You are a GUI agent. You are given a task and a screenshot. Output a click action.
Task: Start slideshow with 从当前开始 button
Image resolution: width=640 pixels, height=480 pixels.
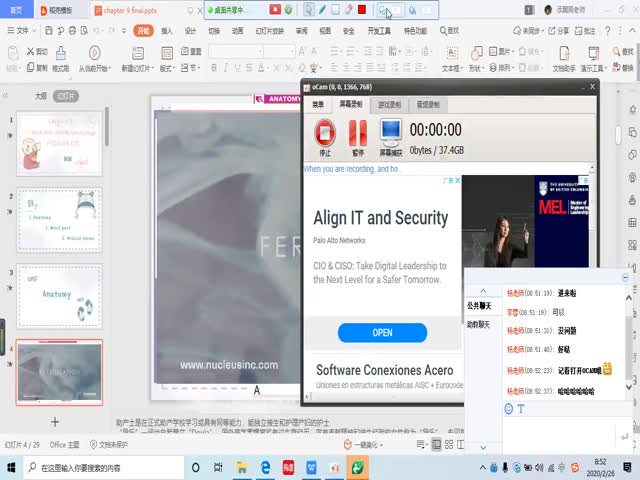(94, 59)
